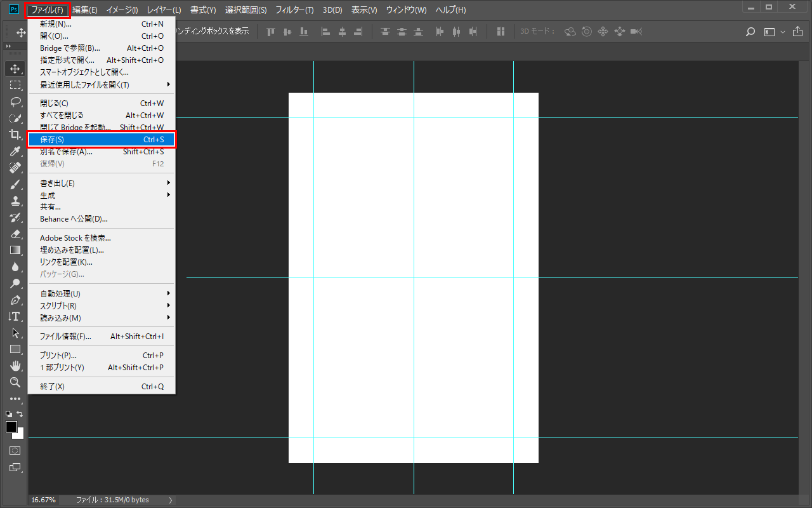Screen dimensions: 812x508
Task: Choose Behance へ公開(D)... item
Action: tap(101, 218)
